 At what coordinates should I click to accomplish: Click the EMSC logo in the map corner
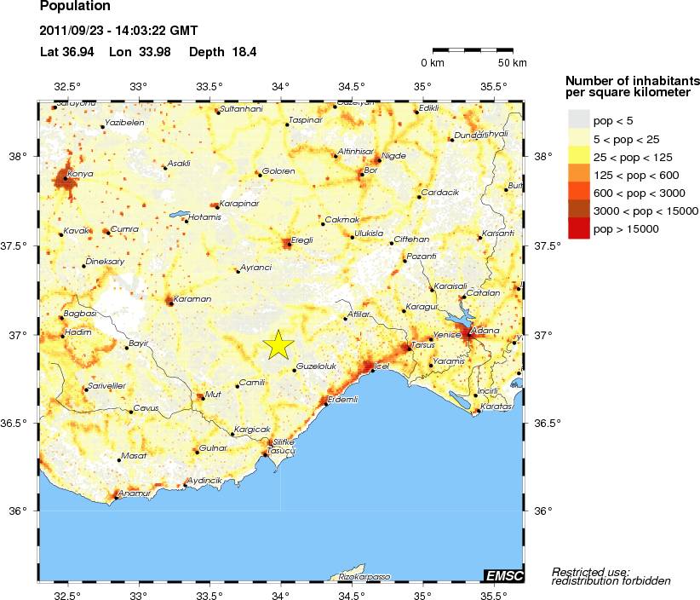503,576
